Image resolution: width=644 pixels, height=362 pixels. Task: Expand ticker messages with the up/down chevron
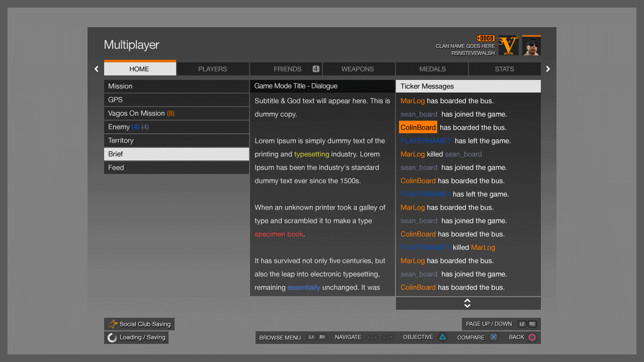tap(467, 303)
